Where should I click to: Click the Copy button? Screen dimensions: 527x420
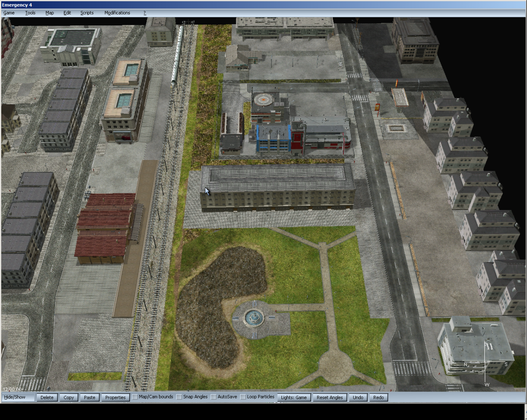click(69, 397)
